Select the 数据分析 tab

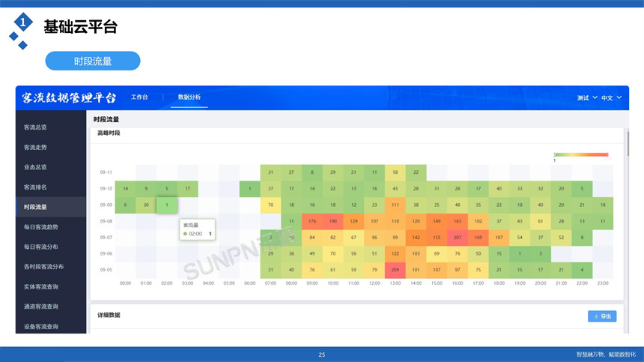tap(189, 97)
